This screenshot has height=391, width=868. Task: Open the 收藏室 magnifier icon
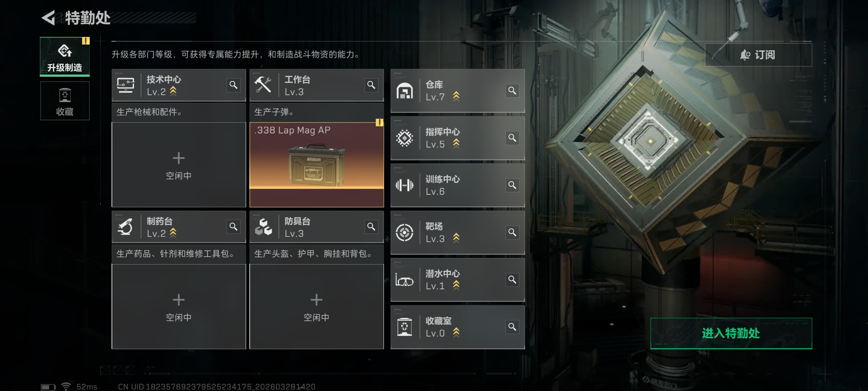pos(512,327)
